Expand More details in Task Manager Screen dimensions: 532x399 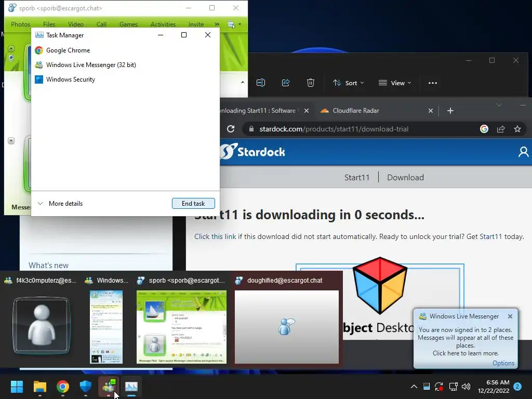tap(60, 204)
